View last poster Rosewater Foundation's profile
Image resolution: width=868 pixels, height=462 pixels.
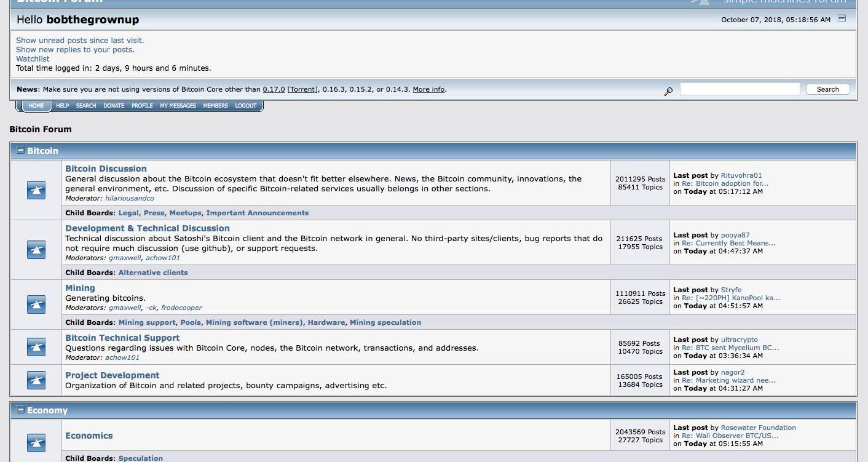point(759,428)
